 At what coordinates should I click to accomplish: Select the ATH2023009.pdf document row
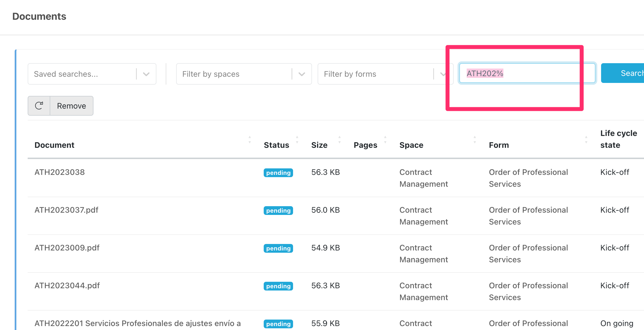[x=67, y=248]
